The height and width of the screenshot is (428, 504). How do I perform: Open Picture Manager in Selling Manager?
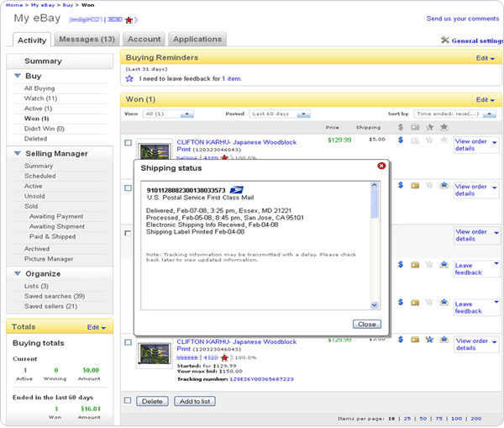[49, 259]
